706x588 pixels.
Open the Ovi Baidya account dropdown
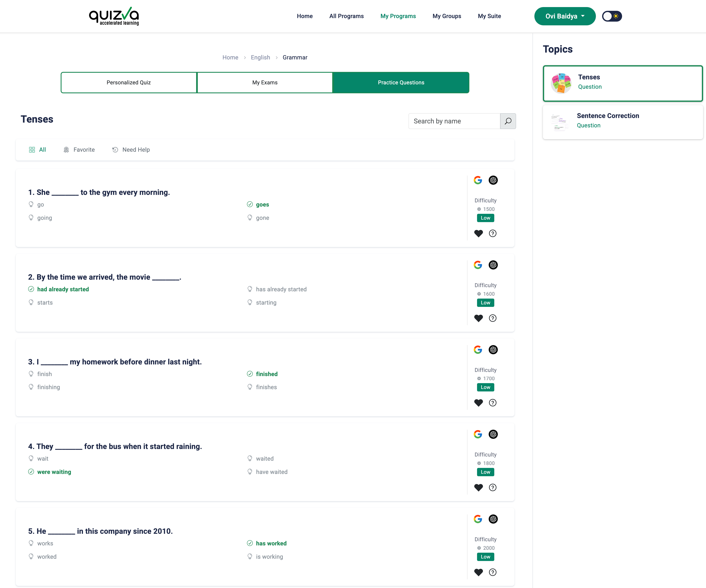coord(565,16)
